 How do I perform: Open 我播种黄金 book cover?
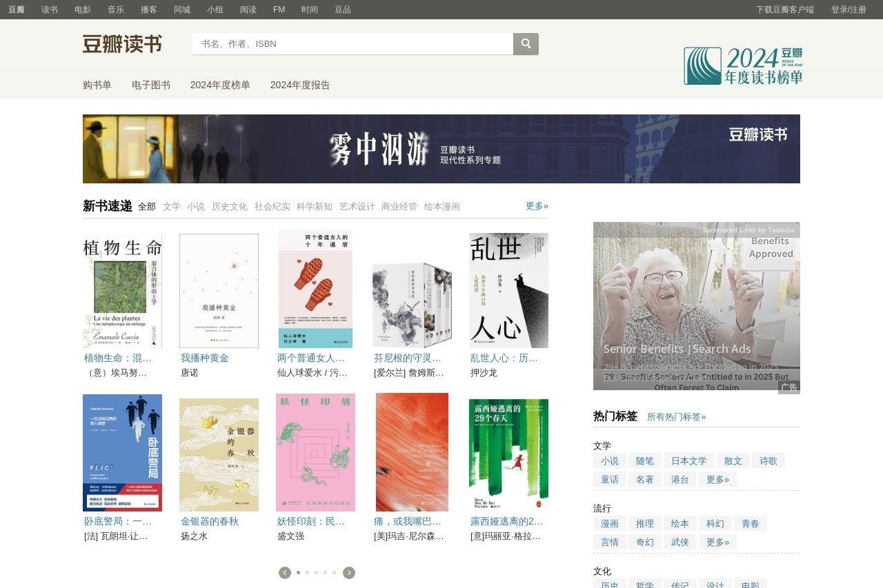[219, 291]
